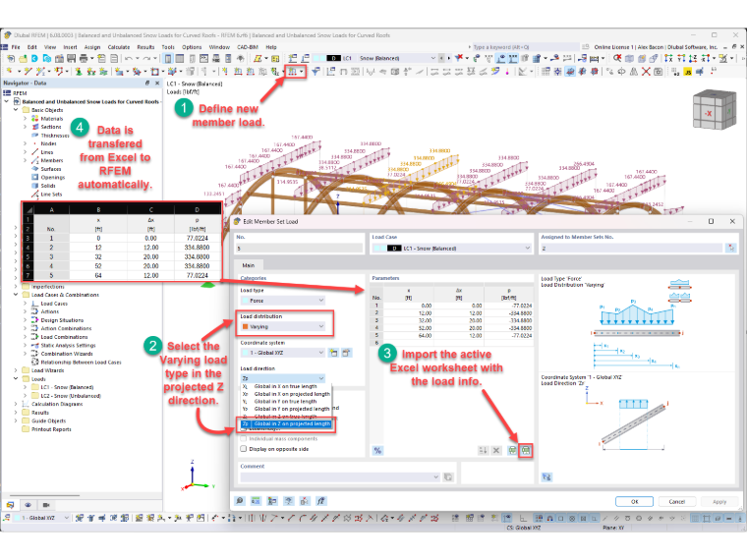Expand LC1 - Snow (Balanced) tree node
Image resolution: width=747 pixels, height=560 pixels.
point(25,387)
